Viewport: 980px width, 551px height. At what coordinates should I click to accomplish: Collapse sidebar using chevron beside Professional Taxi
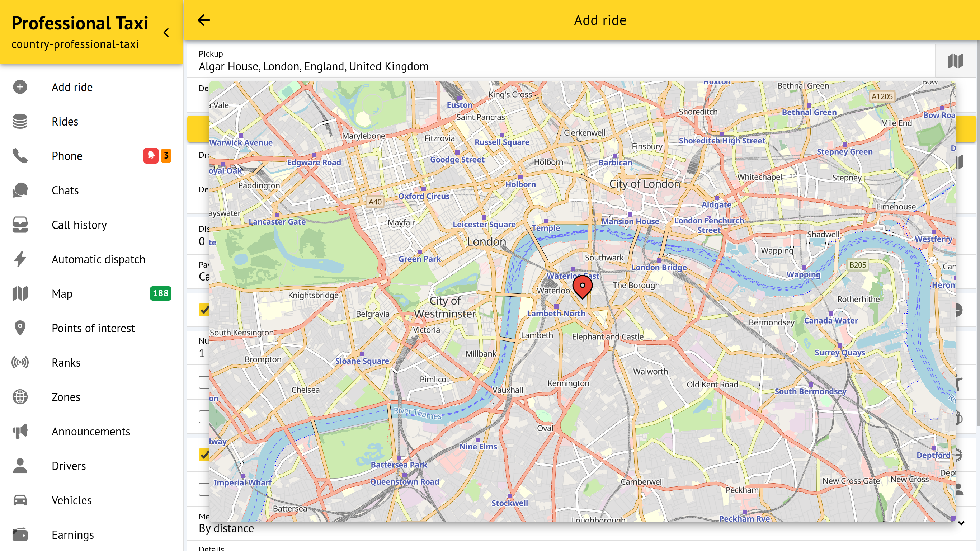(166, 33)
